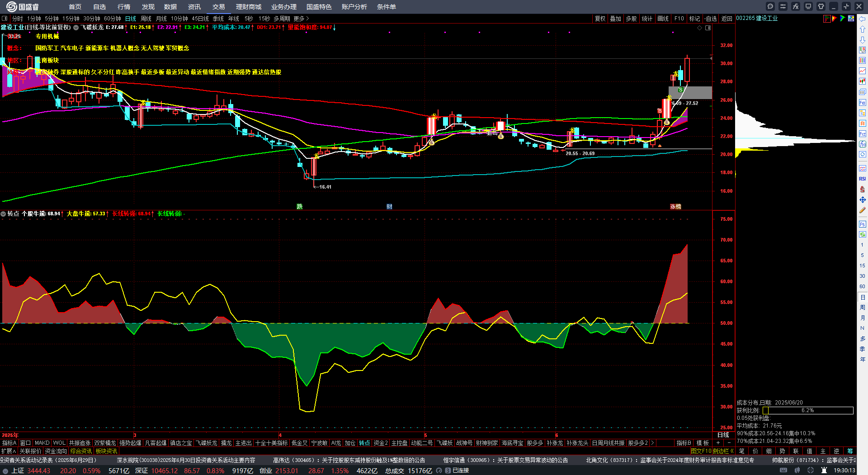Viewport: 868px width, 475px height.
Task: Click the blue-green arrow icon beside stock name
Action: [x=843, y=19]
